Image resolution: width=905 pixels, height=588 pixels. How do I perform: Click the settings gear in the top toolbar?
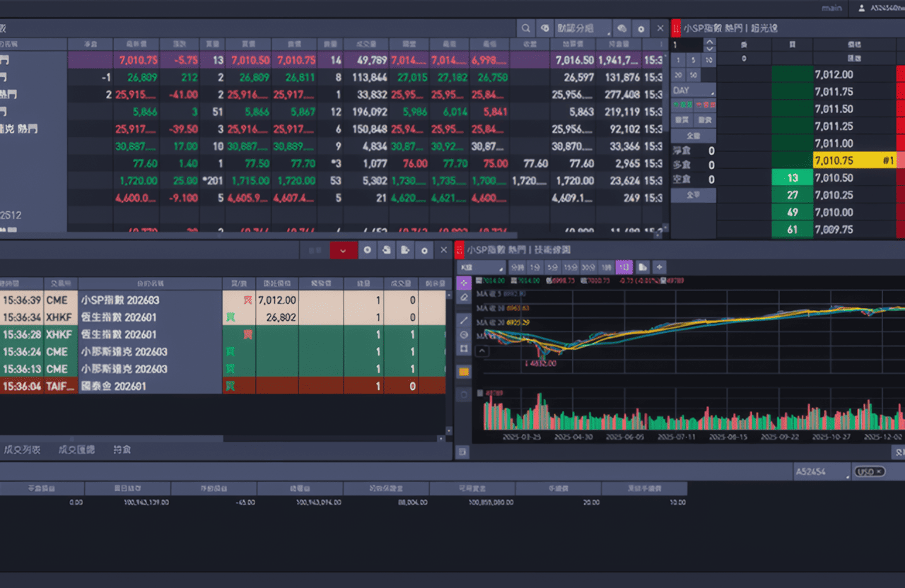(x=641, y=28)
